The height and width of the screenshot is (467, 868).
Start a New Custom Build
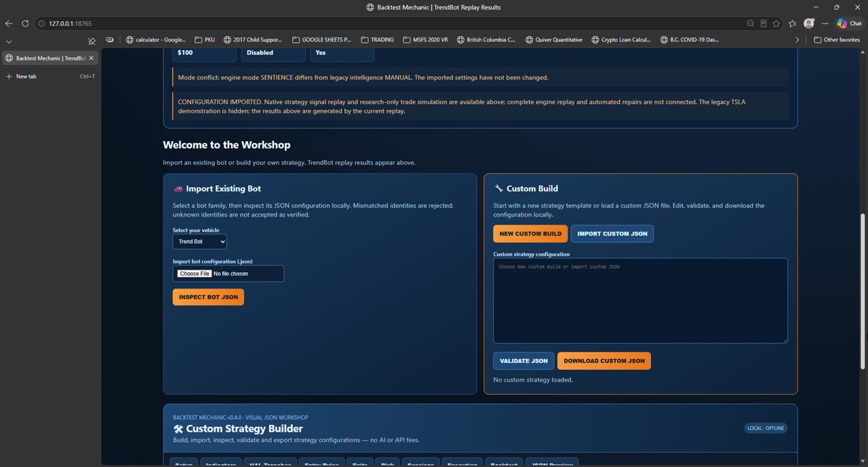coord(530,233)
